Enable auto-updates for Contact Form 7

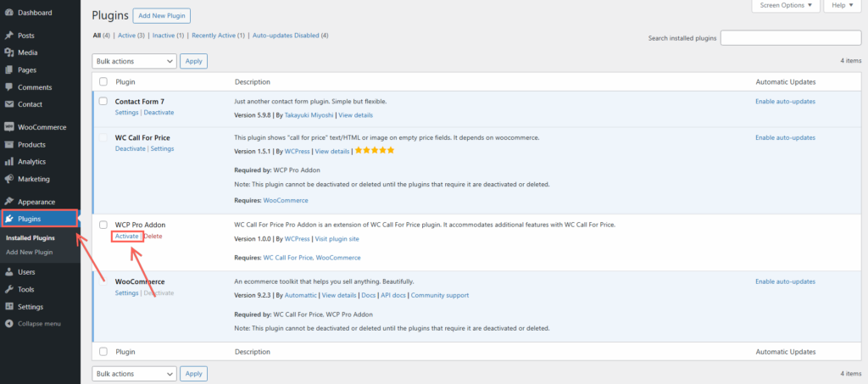point(785,101)
